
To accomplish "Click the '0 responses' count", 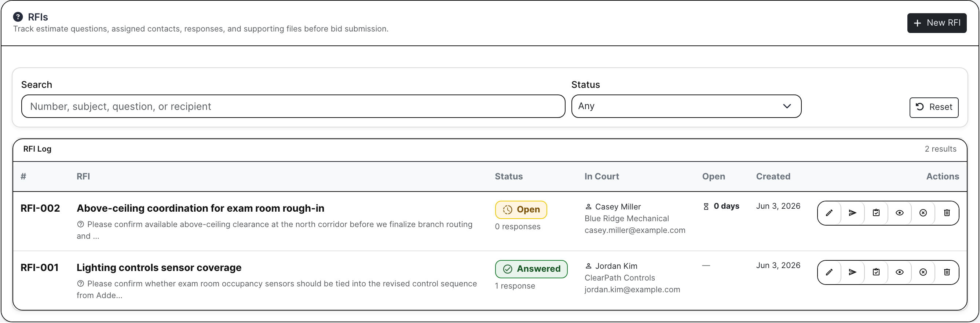I will point(518,227).
